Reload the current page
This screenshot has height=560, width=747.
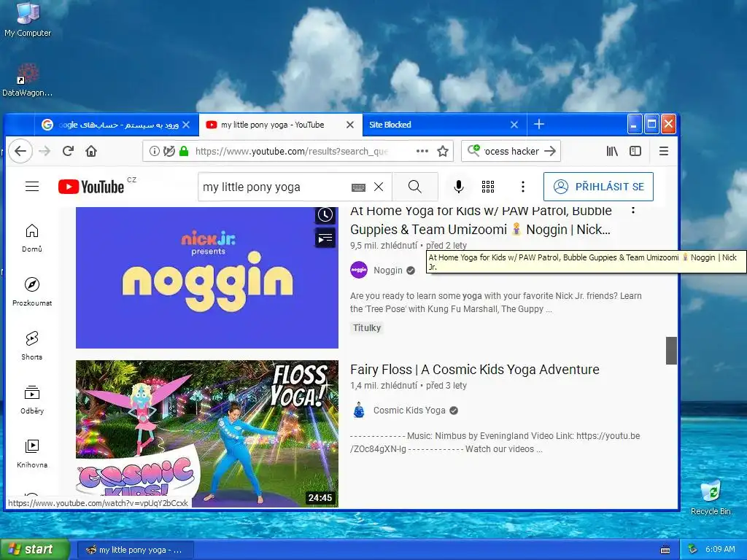[68, 152]
